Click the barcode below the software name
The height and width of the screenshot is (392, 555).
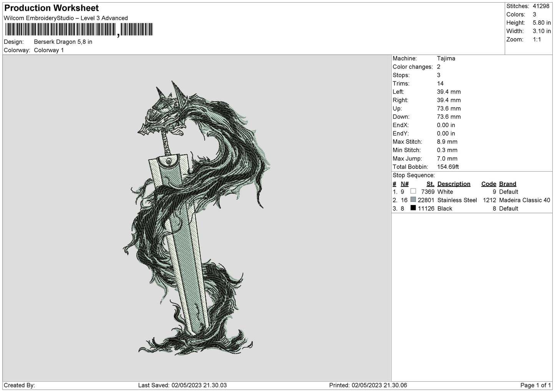click(x=78, y=30)
